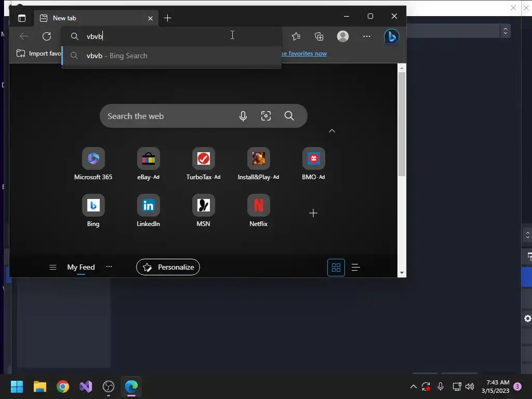The width and height of the screenshot is (532, 399).
Task: Open OBS Studio from the taskbar
Action: tap(109, 387)
